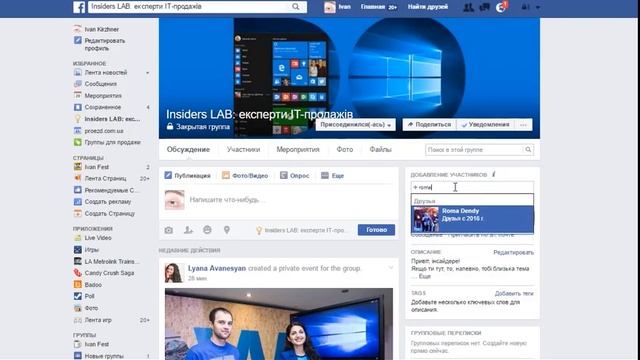Open Ivan profile from top bar
Viewport: 640px width, 360px height.
(x=338, y=7)
